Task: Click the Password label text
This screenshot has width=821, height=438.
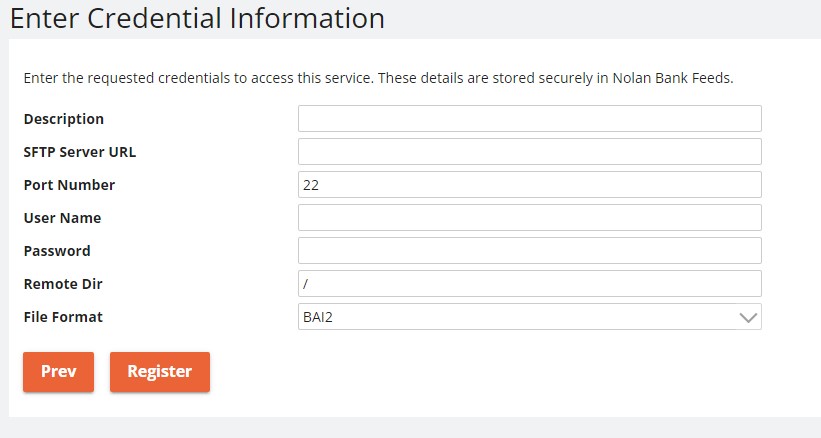Action: click(x=57, y=251)
